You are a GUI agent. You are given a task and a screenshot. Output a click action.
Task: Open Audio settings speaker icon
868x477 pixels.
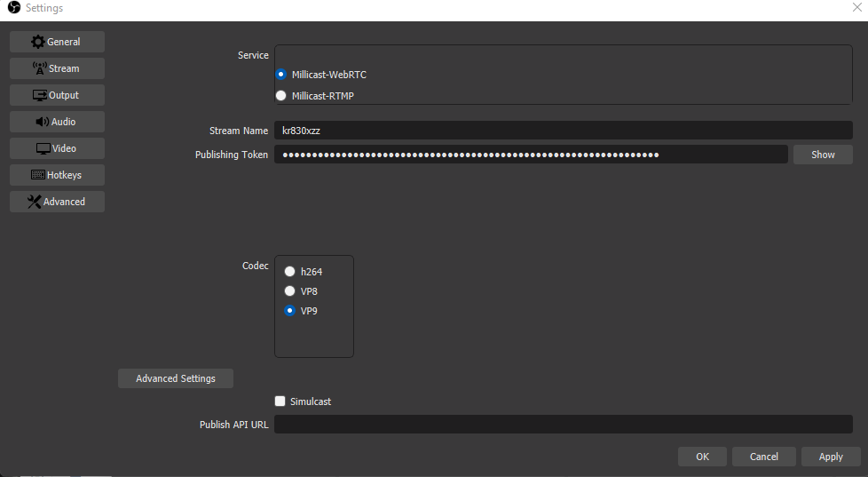point(42,122)
